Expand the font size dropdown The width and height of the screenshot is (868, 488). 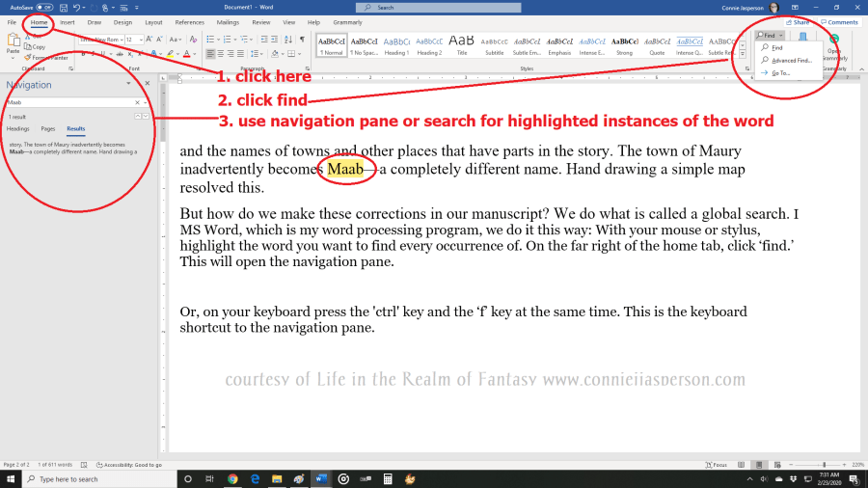click(140, 40)
